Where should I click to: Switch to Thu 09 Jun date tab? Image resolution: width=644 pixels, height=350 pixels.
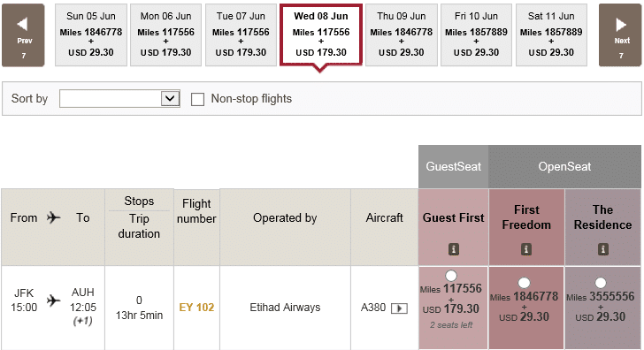402,34
